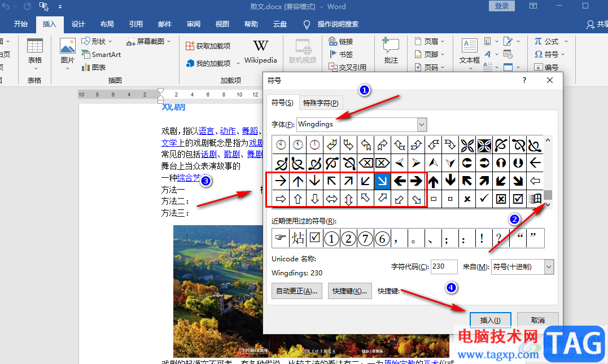Open the 舞蹈 hyperlink in document

coord(250,131)
